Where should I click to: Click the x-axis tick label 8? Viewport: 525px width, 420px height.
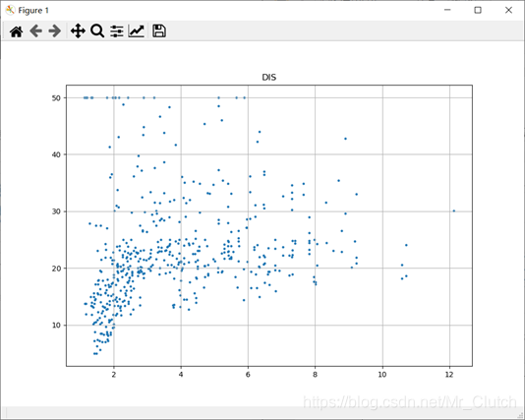[x=315, y=375]
